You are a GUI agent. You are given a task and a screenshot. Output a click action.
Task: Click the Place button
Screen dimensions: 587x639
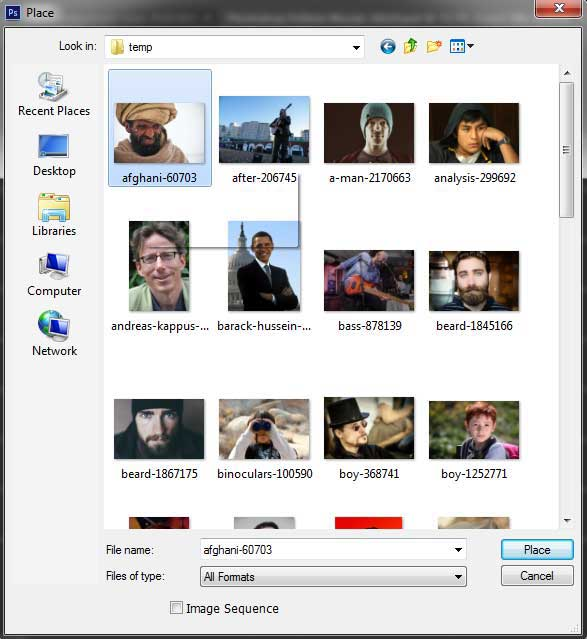537,550
